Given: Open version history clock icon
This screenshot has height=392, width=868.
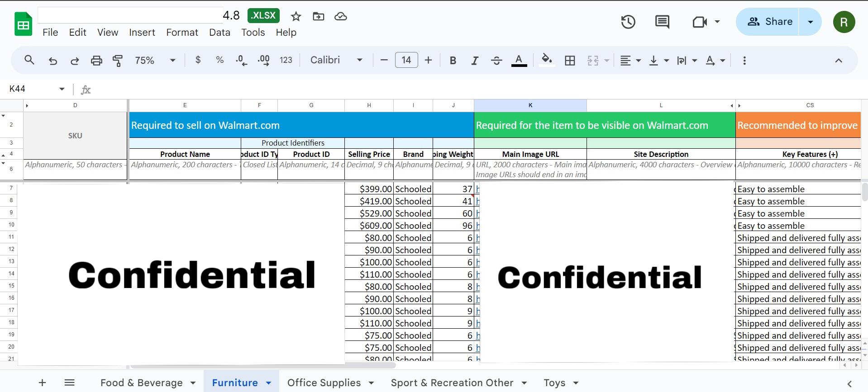Looking at the screenshot, I should point(628,22).
